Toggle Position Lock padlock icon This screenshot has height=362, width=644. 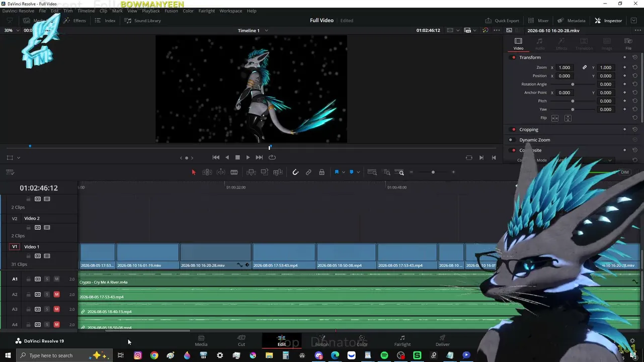click(321, 172)
